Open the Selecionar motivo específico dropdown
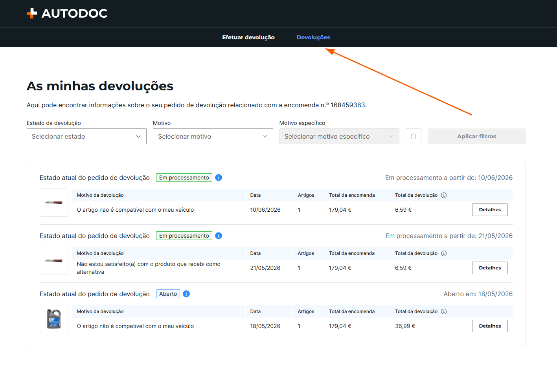The width and height of the screenshot is (557, 392). [x=339, y=136]
